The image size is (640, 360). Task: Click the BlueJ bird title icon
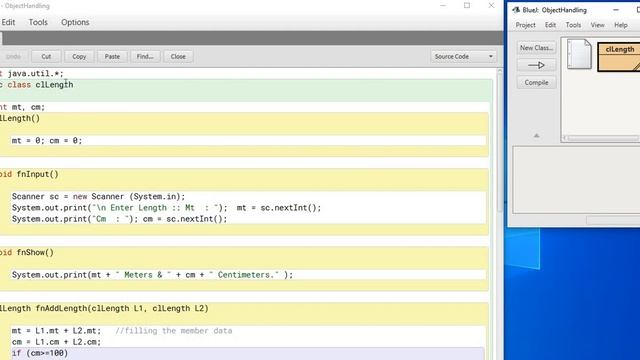point(516,10)
